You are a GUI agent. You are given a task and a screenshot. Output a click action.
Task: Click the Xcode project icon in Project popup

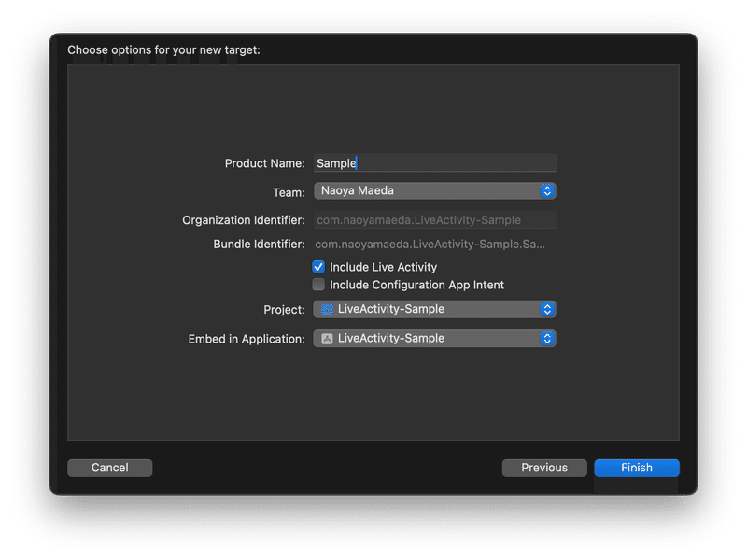[x=327, y=309]
